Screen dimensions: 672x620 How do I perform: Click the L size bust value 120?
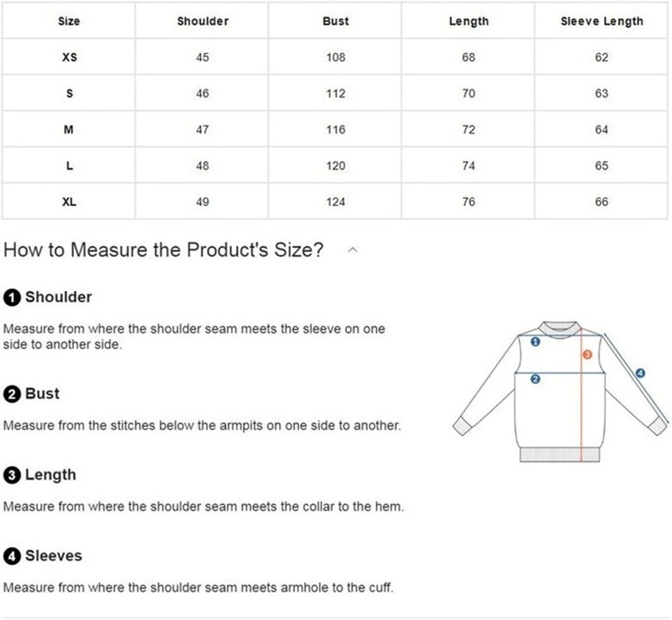335,166
